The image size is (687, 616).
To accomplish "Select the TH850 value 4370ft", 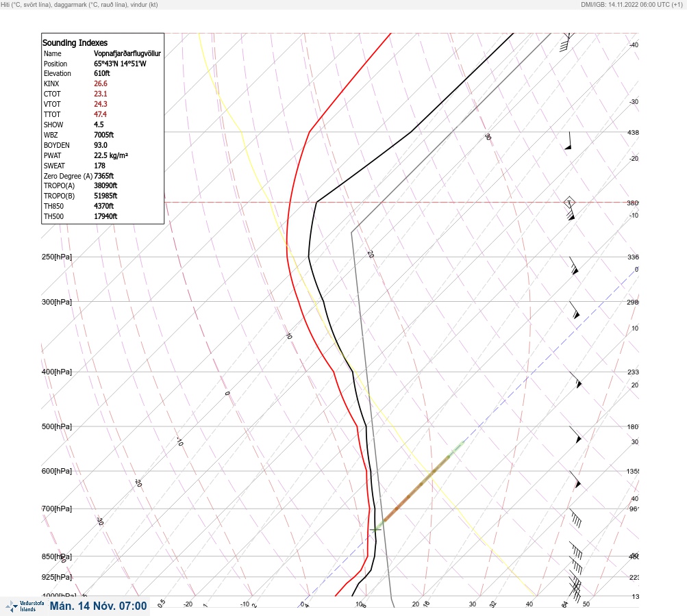I will 104,206.
